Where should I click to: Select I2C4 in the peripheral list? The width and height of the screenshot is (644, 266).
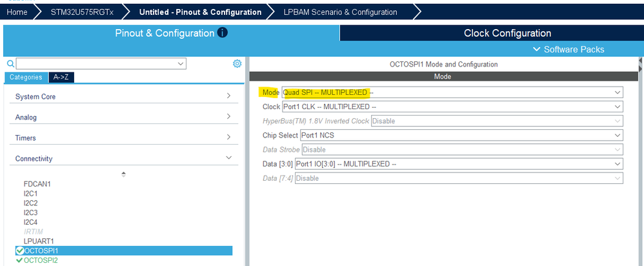click(31, 222)
